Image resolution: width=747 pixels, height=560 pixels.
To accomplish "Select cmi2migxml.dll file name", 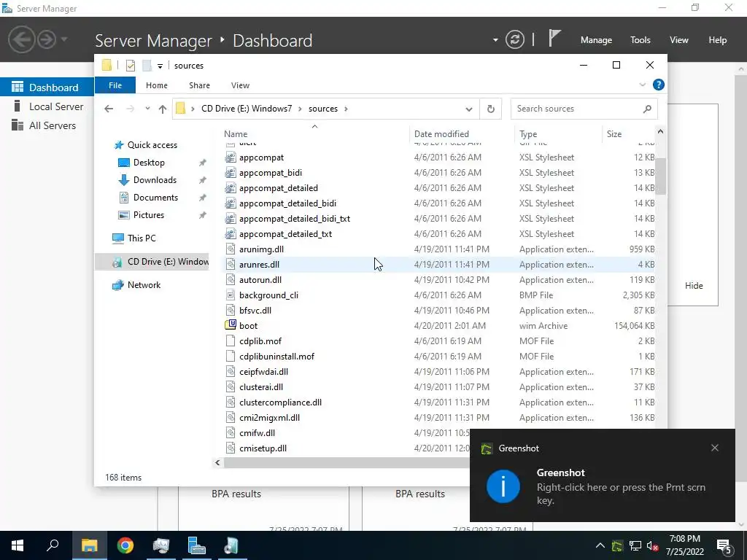I will click(x=269, y=418).
